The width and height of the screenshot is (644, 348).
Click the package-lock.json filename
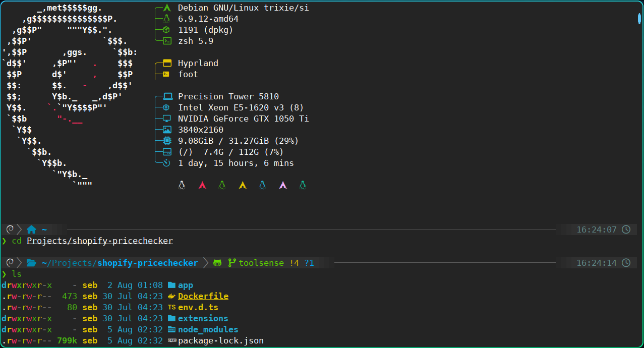pos(220,341)
